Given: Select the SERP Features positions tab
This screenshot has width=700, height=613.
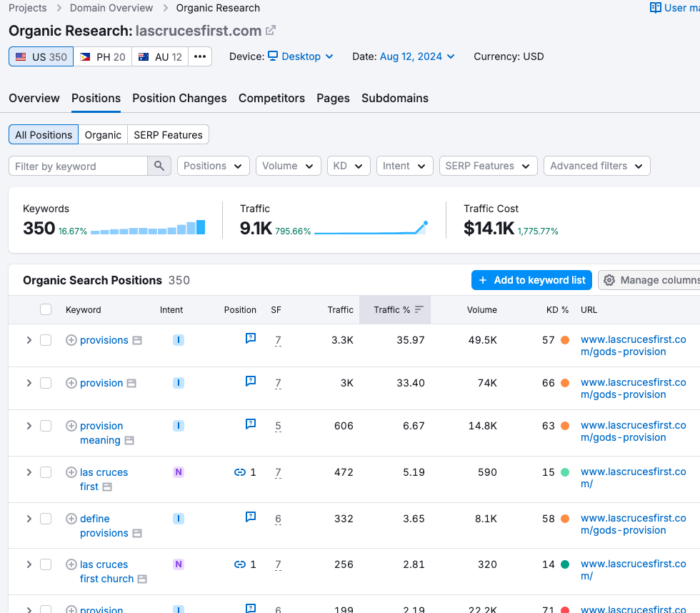Looking at the screenshot, I should coord(169,135).
